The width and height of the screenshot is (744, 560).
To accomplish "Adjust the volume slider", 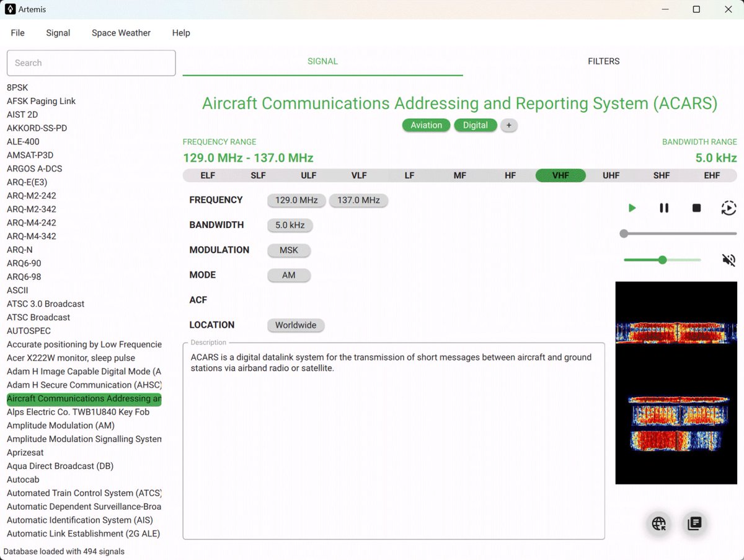I will [x=662, y=260].
